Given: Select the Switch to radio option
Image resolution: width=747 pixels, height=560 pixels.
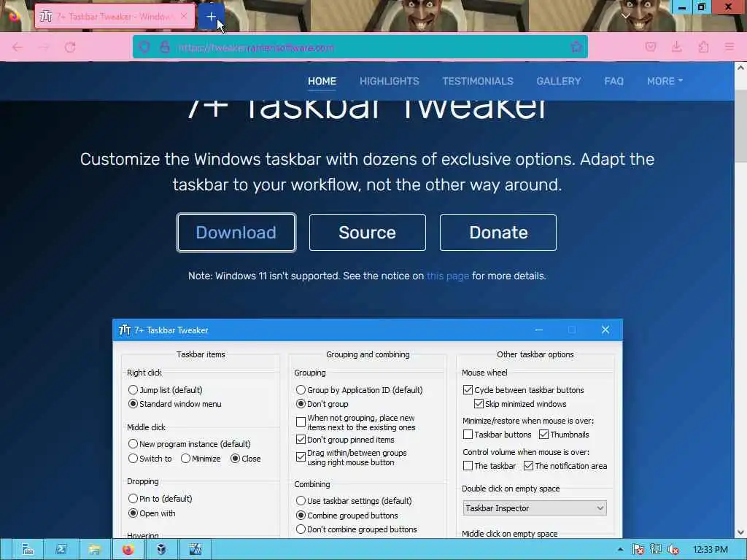Looking at the screenshot, I should 133,458.
